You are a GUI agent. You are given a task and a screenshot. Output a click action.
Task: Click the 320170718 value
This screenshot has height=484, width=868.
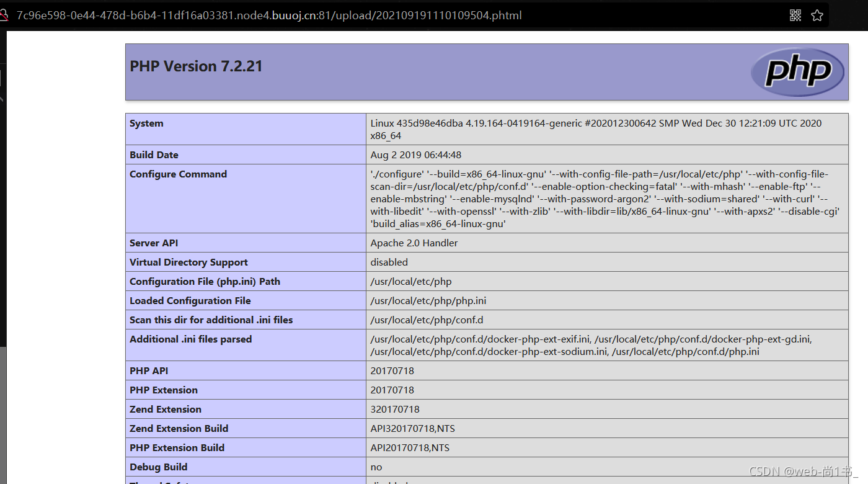395,410
